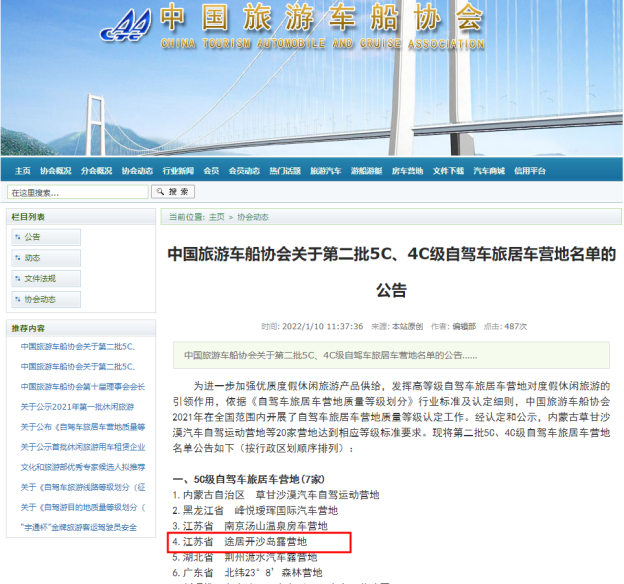
Task: Open recommended link "宇通杯"金牌旅游客运驾驶员安全
Action: [x=78, y=527]
